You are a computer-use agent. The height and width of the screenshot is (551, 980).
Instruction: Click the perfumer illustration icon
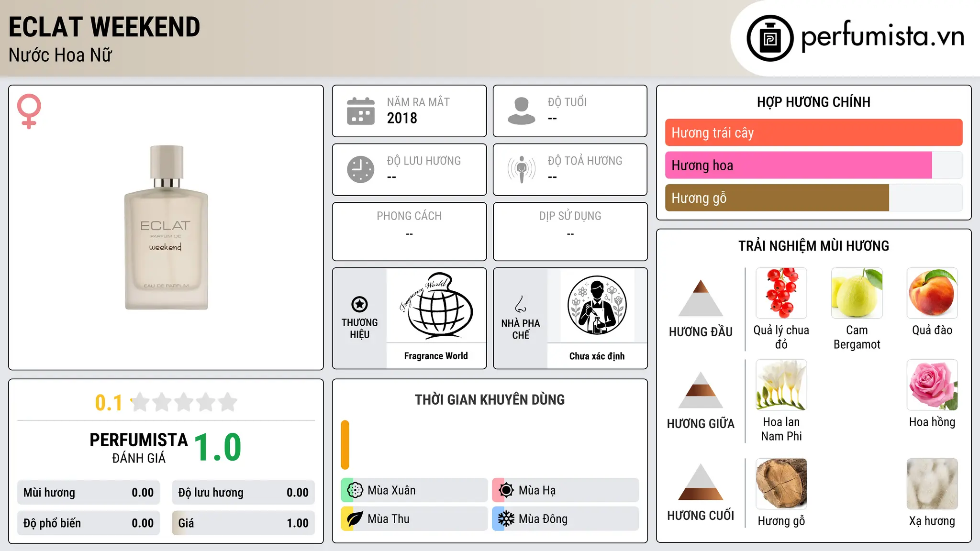[597, 305]
